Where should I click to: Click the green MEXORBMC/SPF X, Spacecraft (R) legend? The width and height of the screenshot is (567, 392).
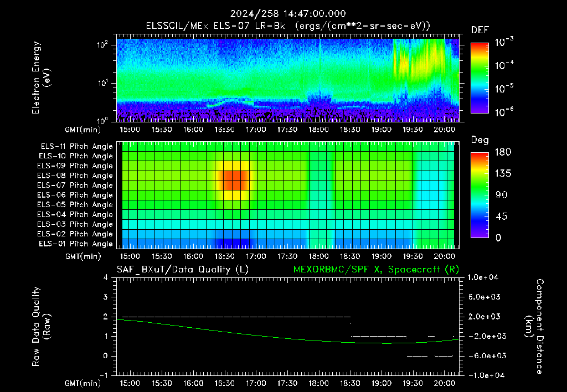click(x=376, y=270)
